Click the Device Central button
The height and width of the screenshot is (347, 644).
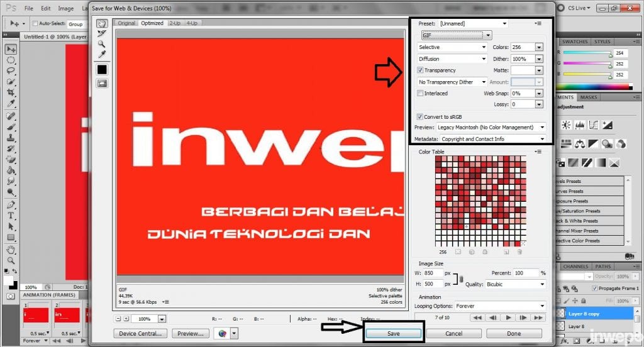(140, 333)
